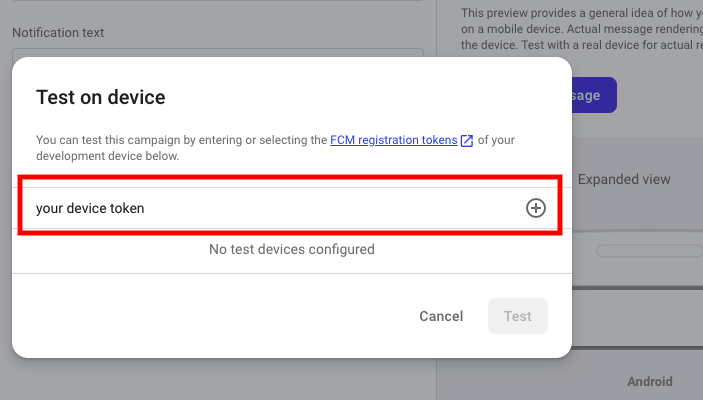Click the Test on device dialog title
The height and width of the screenshot is (400, 703).
(x=100, y=97)
